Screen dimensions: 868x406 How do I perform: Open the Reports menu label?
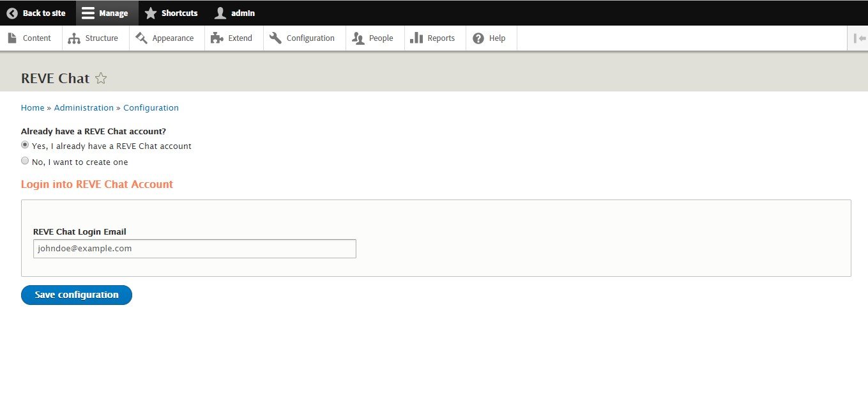tap(441, 38)
